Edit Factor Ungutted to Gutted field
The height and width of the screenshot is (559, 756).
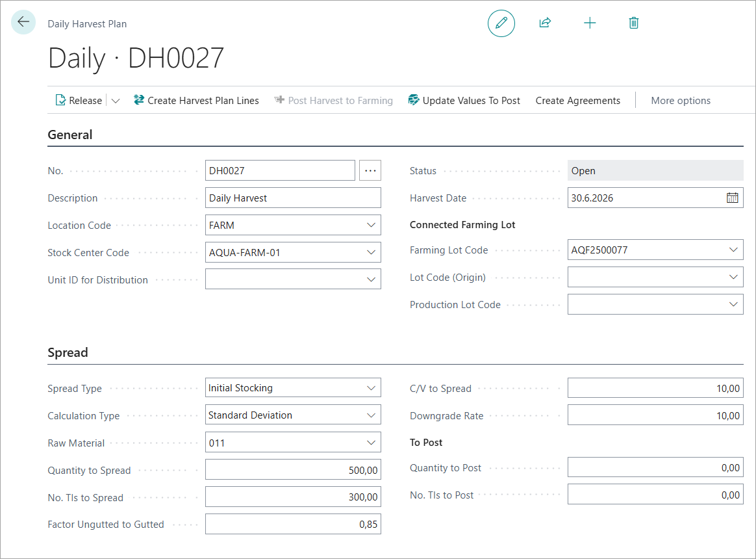tap(293, 525)
